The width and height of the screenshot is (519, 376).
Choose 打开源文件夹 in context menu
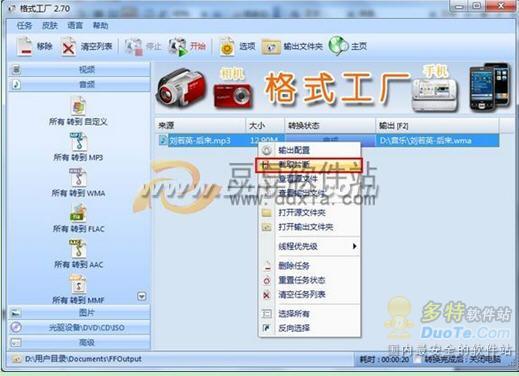click(x=310, y=213)
